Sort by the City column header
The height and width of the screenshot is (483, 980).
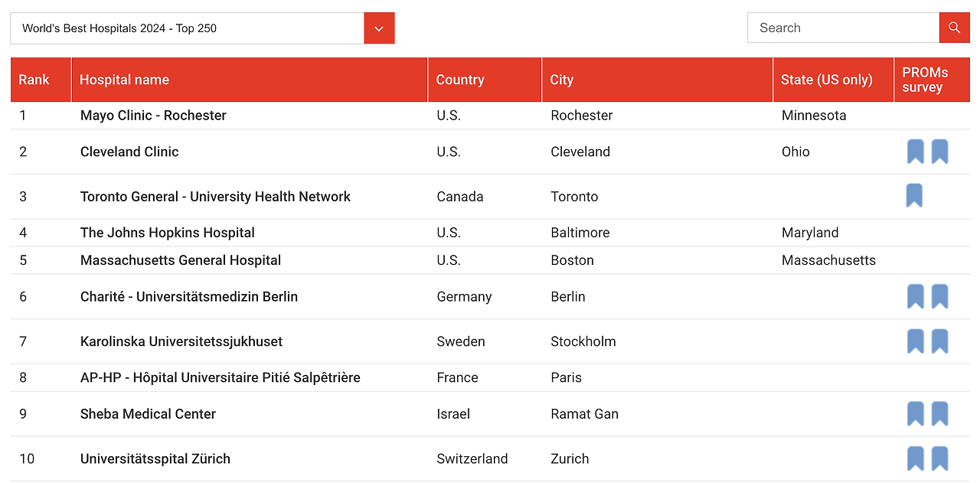(657, 80)
